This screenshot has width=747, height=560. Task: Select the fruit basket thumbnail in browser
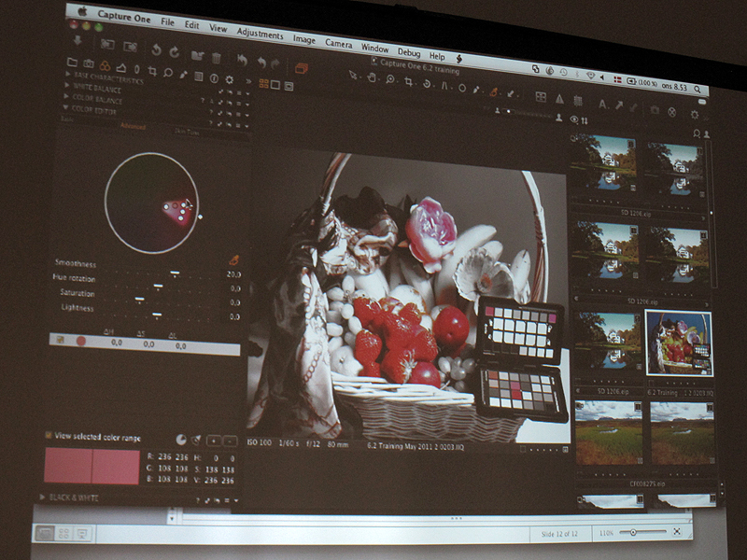click(x=679, y=343)
